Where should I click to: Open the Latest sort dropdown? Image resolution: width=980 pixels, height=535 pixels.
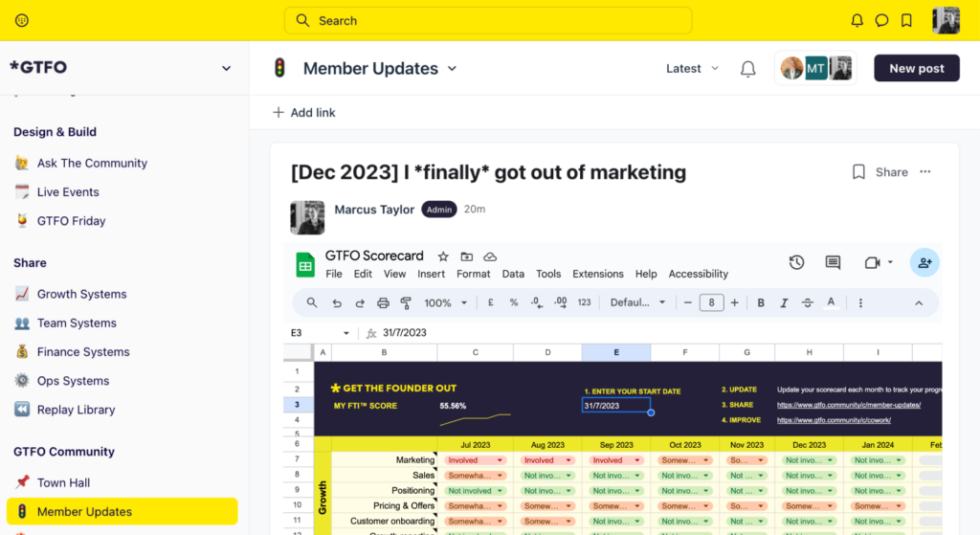click(691, 69)
